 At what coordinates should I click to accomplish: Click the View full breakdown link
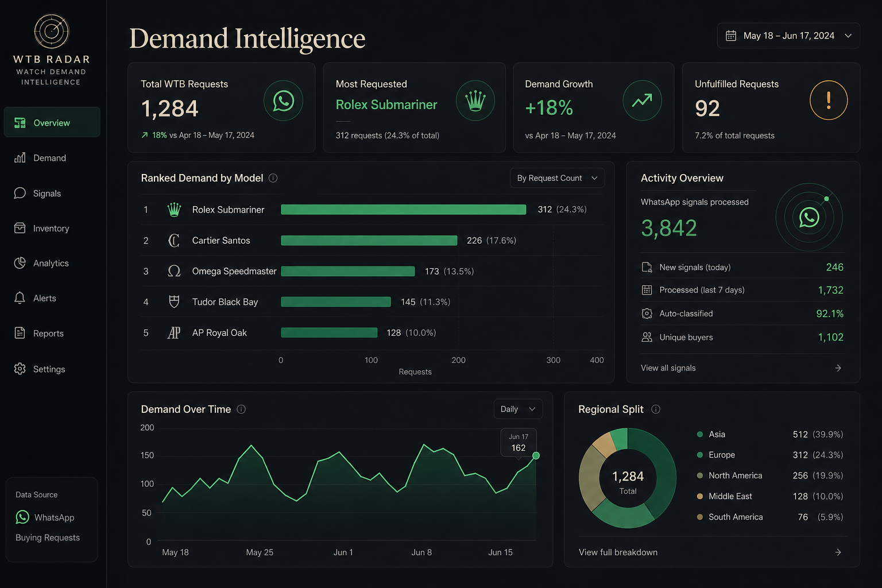[x=618, y=552]
